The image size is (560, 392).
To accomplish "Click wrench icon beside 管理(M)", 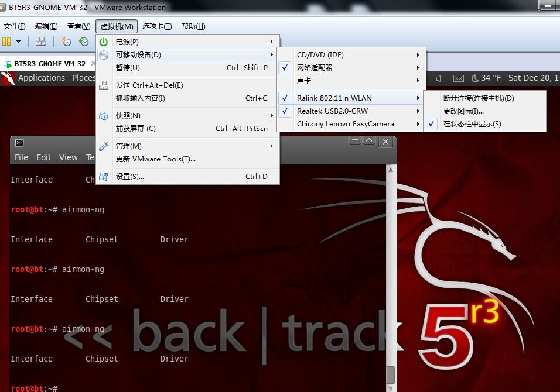I will pos(104,146).
